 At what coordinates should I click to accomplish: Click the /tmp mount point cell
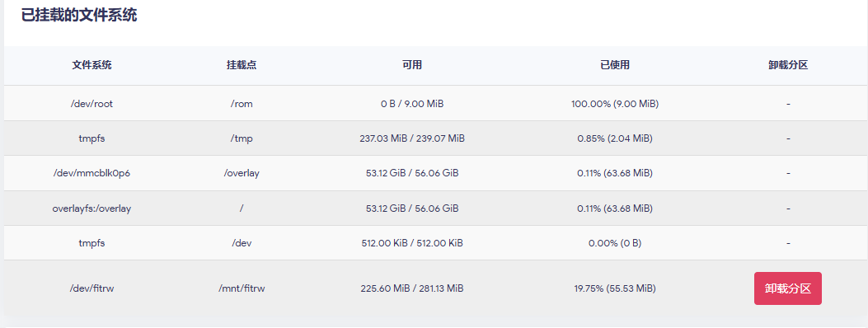click(x=242, y=138)
